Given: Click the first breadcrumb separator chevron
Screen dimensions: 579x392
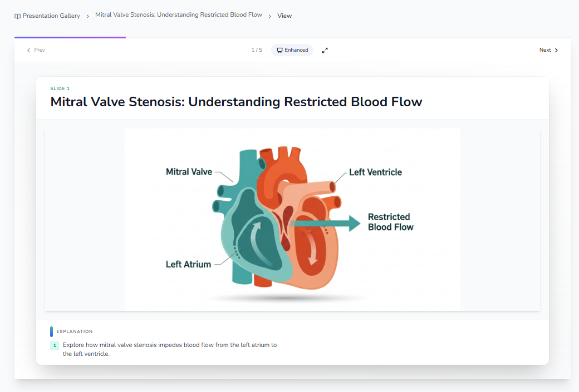Looking at the screenshot, I should 87,16.
